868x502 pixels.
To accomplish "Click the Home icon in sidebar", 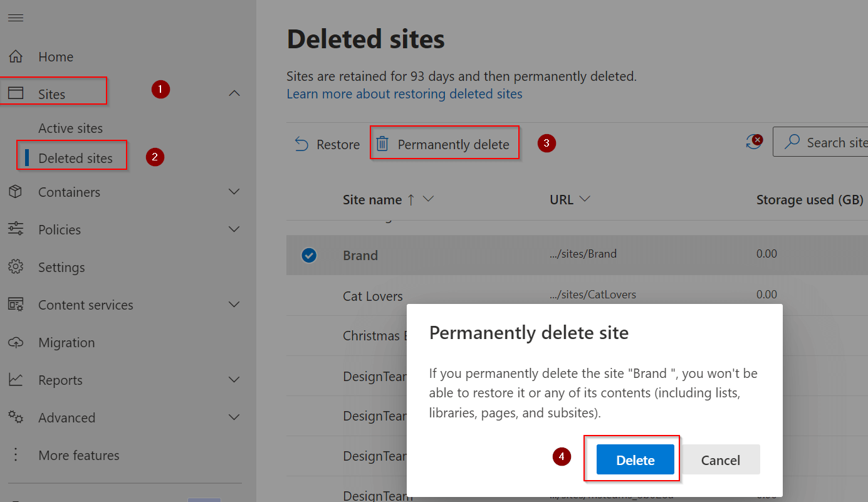I will tap(16, 56).
